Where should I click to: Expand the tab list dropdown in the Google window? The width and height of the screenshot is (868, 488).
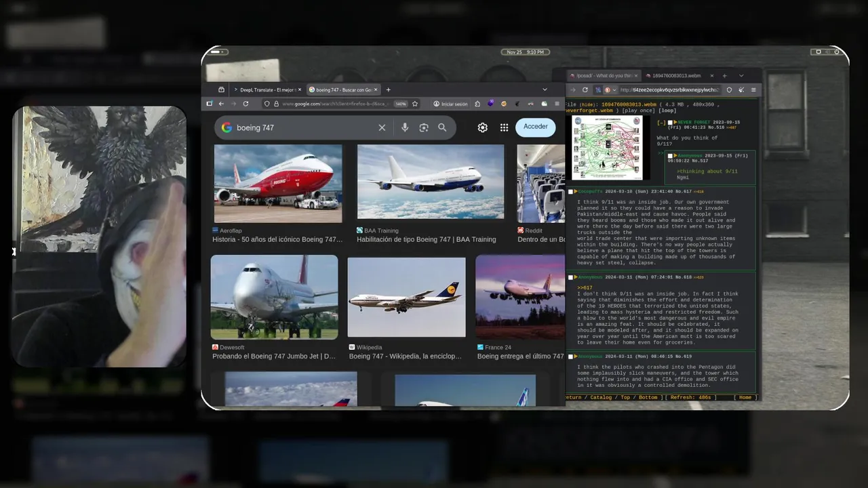click(545, 89)
